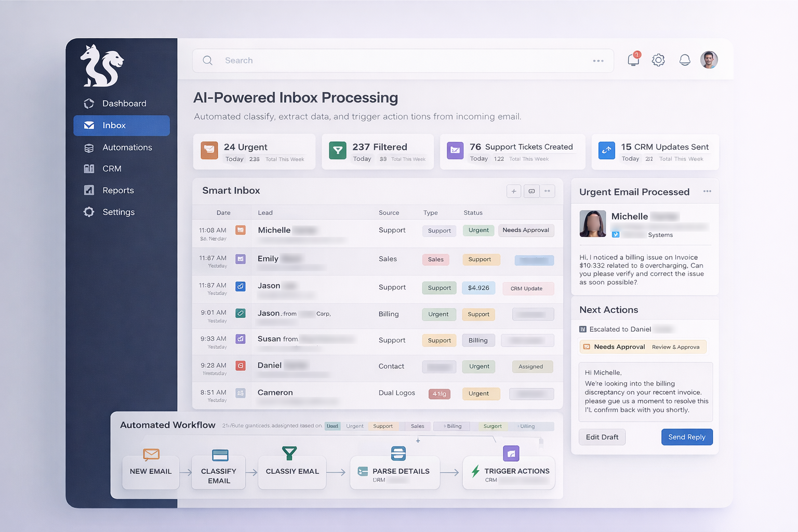Click the bell alerts icon

pos(685,60)
